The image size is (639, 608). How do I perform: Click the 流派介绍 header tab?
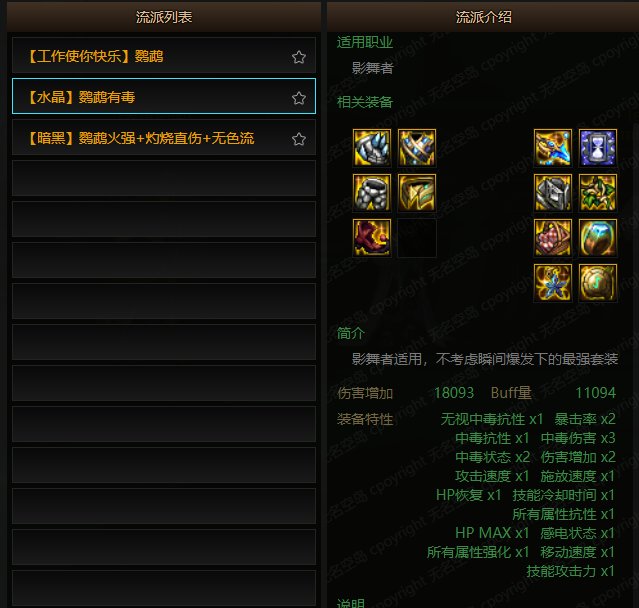[483, 17]
